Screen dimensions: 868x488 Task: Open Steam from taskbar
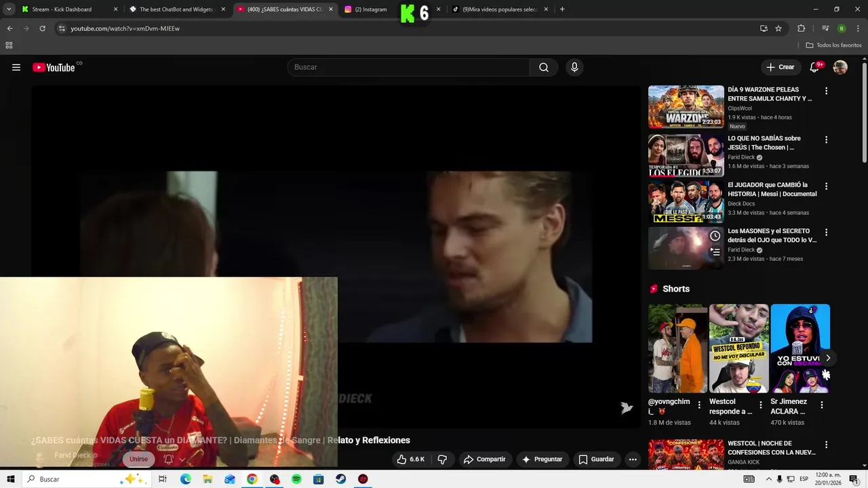tap(340, 479)
